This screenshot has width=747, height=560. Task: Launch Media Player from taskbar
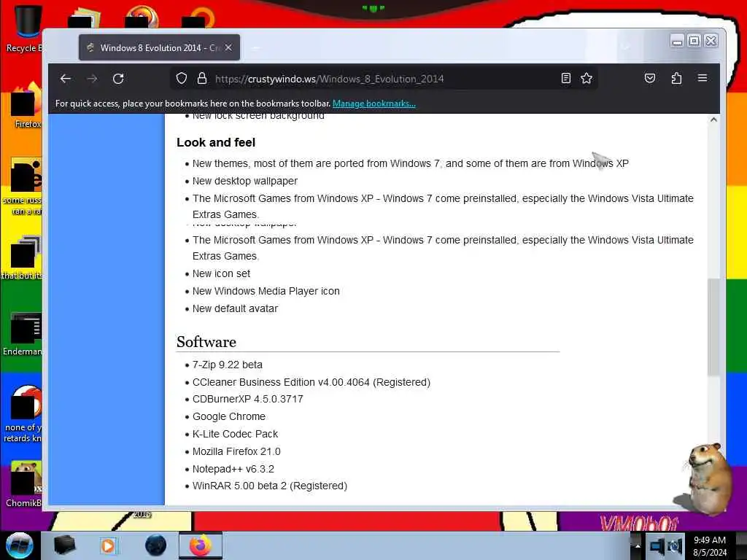click(108, 545)
